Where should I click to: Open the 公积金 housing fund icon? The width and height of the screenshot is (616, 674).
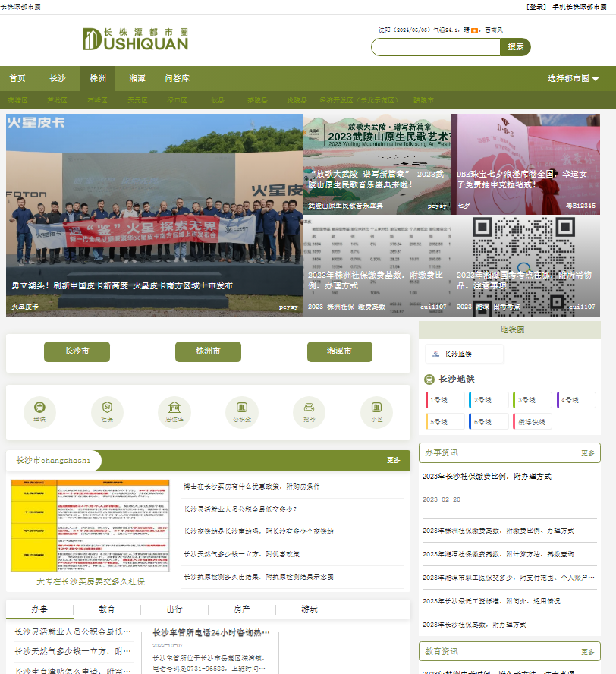[x=242, y=412]
